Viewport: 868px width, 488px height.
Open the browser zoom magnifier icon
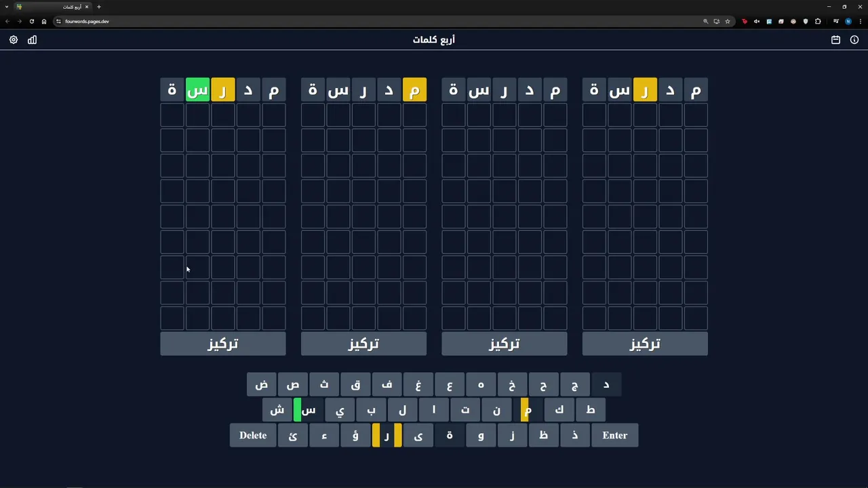[705, 21]
